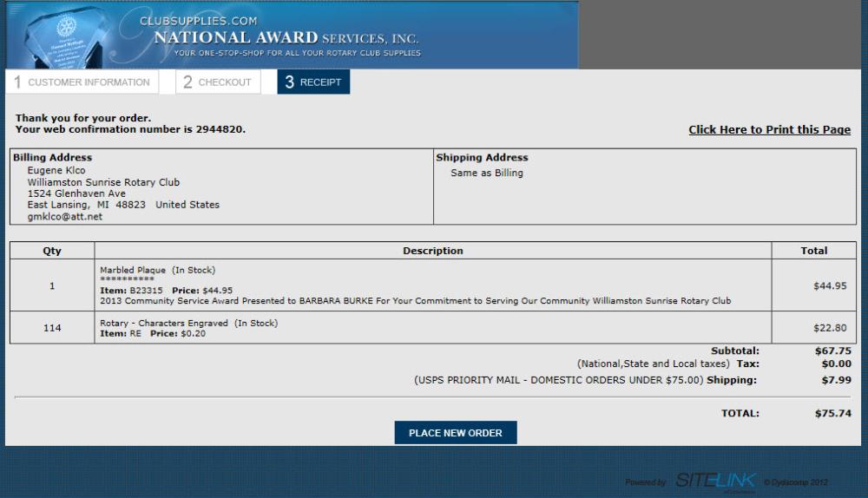Image resolution: width=868 pixels, height=498 pixels.
Task: Click the subtotal amount $67.75
Action: [833, 351]
